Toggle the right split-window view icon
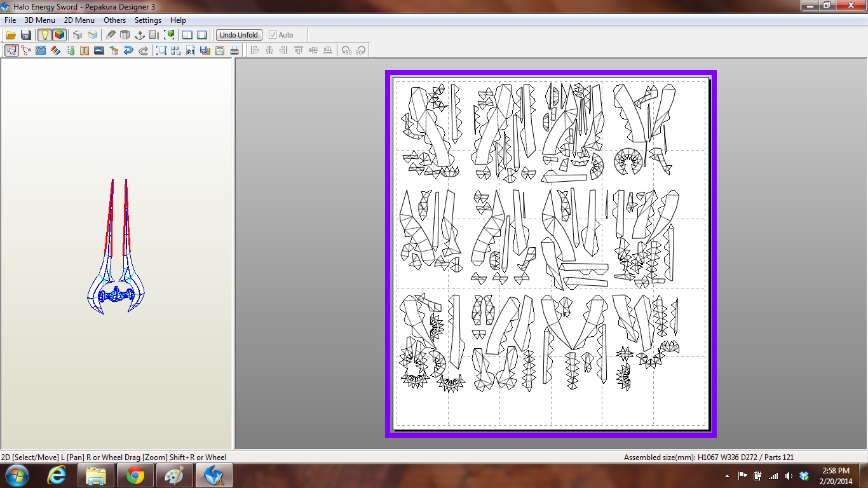The height and width of the screenshot is (488, 868). pos(202,35)
